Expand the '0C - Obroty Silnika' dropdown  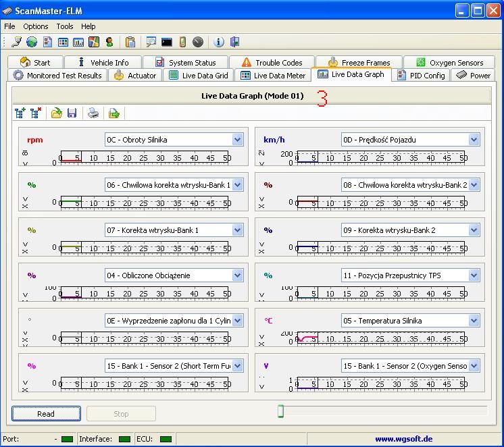tap(237, 140)
